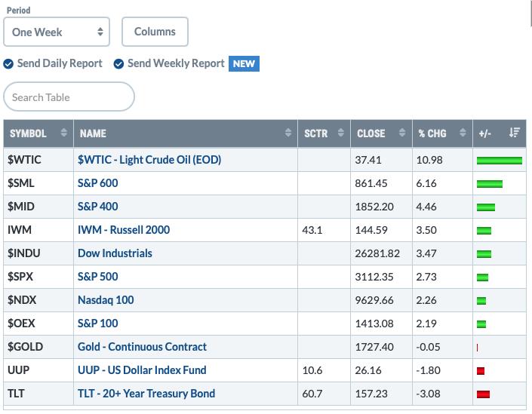Sort the table by CLOSE column

pyautogui.click(x=381, y=133)
